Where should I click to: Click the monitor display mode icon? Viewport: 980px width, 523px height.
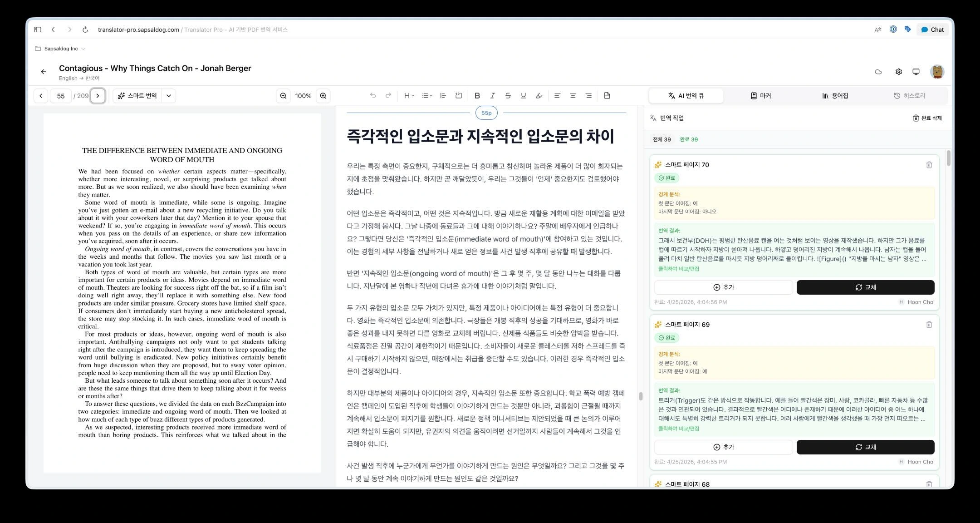[x=916, y=72]
